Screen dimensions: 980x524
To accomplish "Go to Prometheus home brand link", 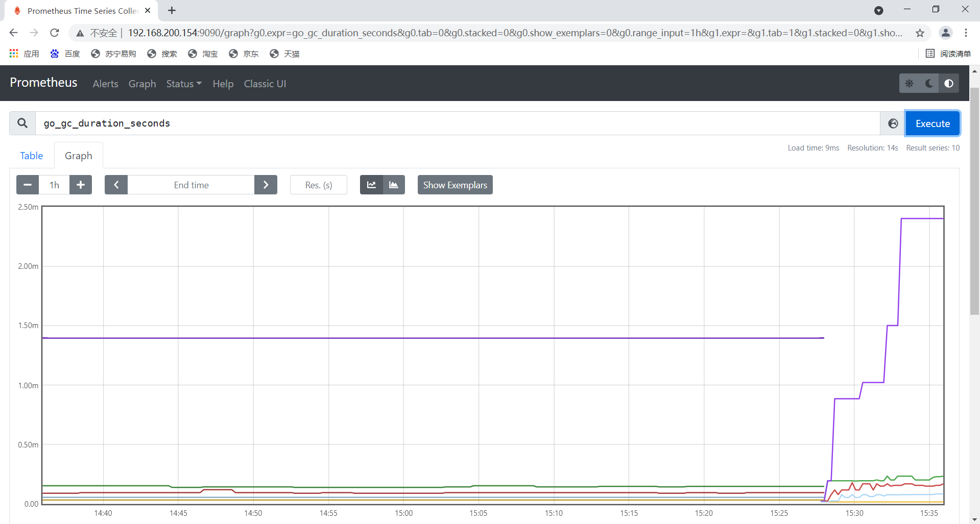I will [x=43, y=83].
